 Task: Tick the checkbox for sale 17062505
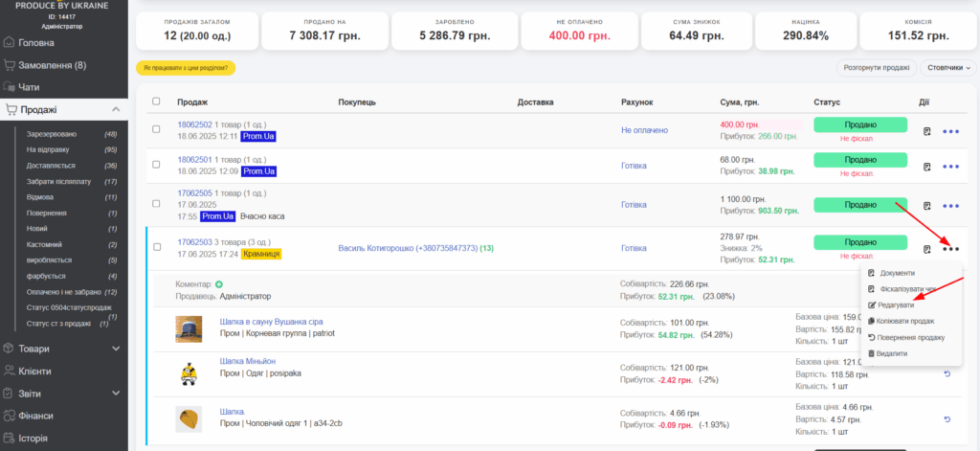pos(156,204)
